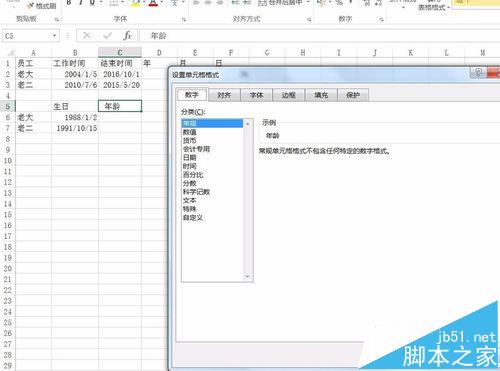Switch to the 数字 tab in the dialog
Viewport: 500px width, 371px height.
192,95
